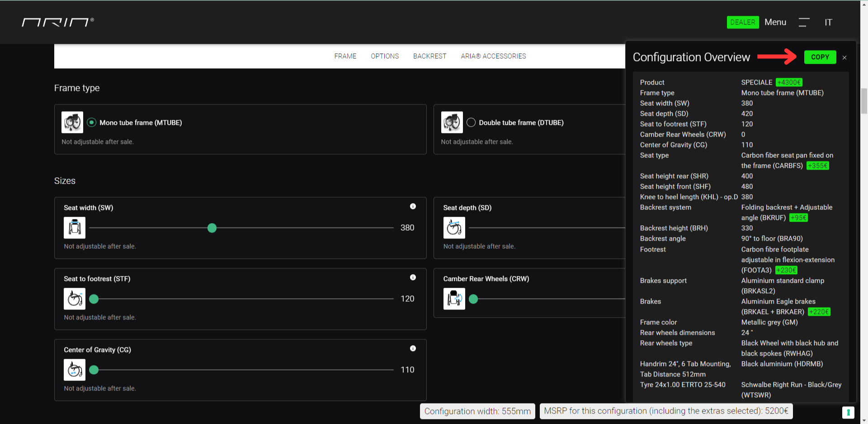Switch to the OPTIONS tab
This screenshot has height=424, width=868.
385,56
